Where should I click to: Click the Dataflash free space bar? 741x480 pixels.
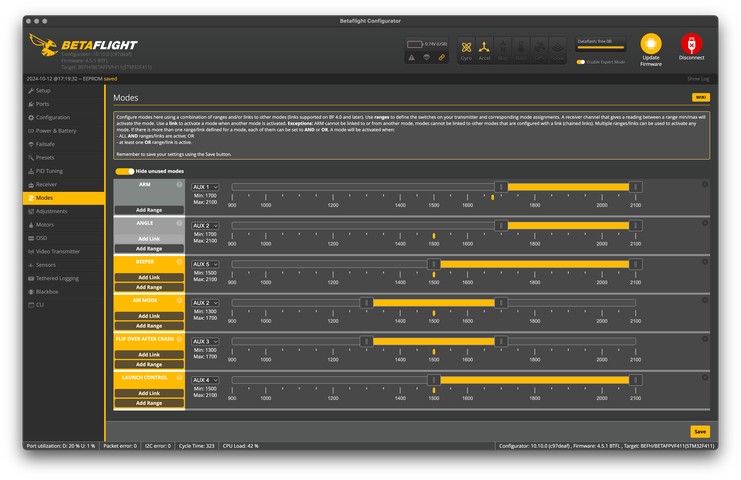[601, 45]
